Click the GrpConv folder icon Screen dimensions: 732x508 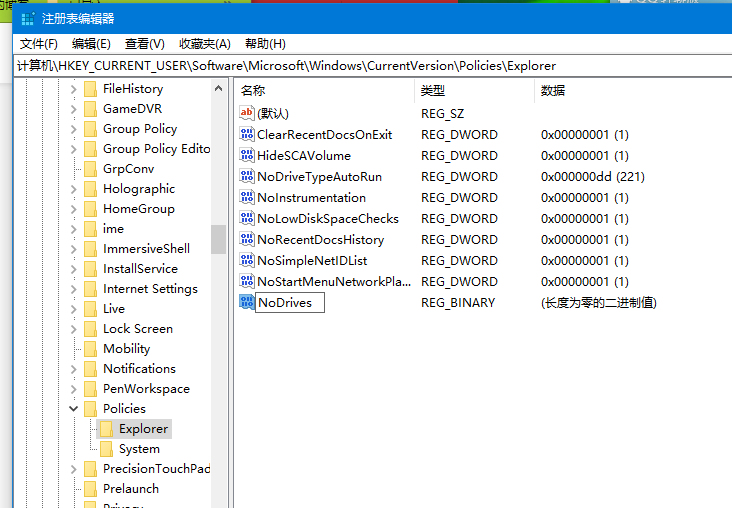(x=91, y=169)
